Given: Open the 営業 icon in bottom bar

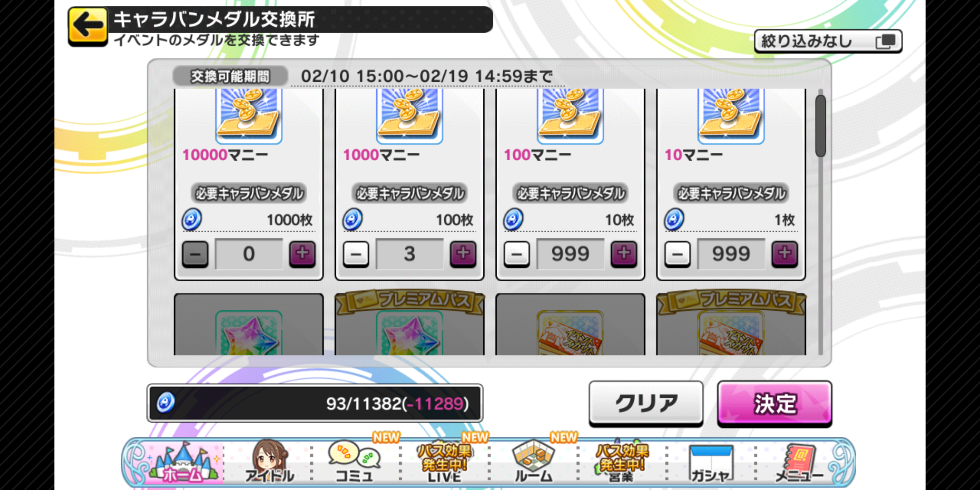Looking at the screenshot, I should [x=622, y=462].
